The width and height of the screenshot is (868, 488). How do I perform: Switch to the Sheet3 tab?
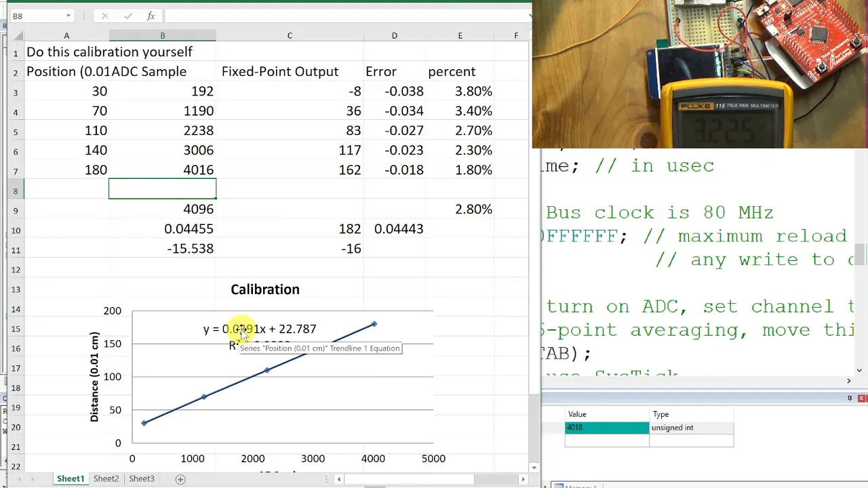(x=142, y=479)
